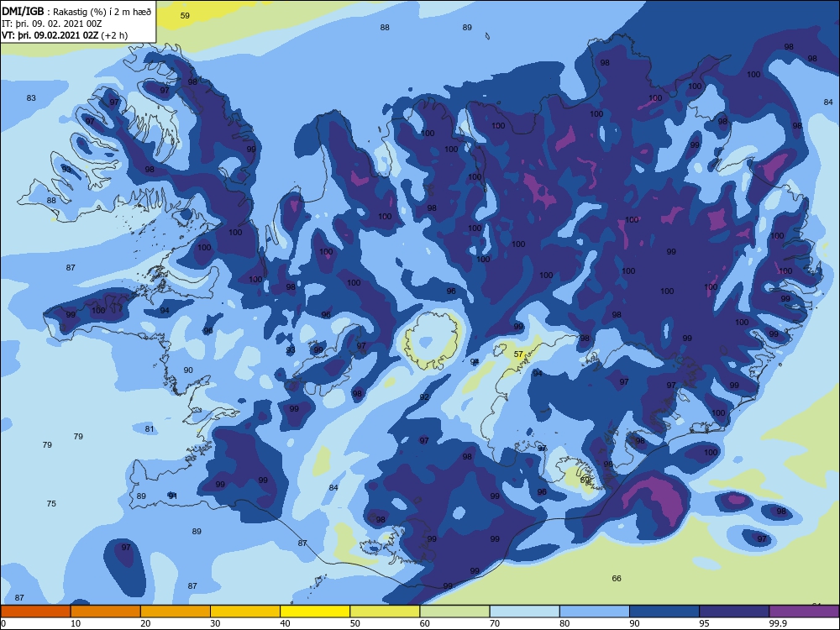Click the humidity value 57 on the map
Screen dimensions: 840x630
(518, 354)
